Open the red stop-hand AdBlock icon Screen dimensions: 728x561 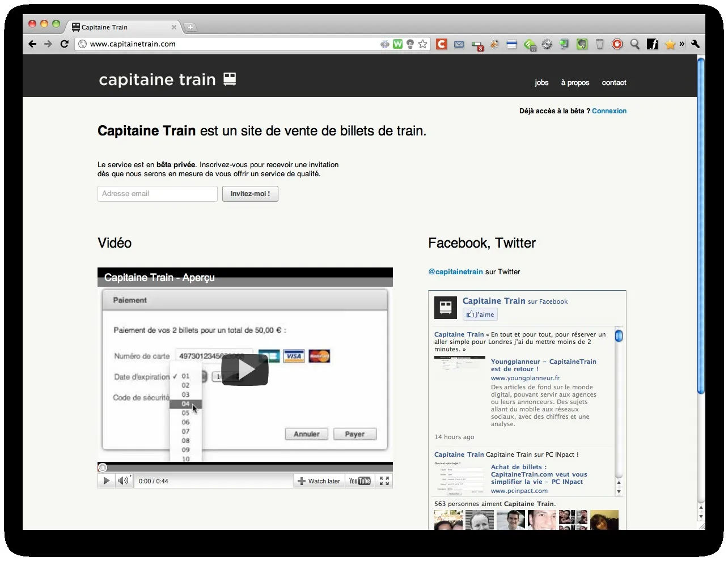[617, 44]
